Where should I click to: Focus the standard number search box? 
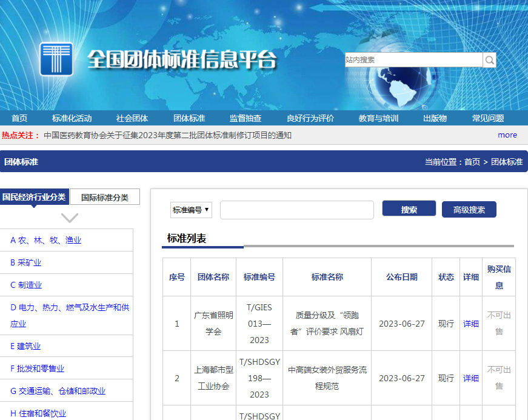click(x=296, y=210)
